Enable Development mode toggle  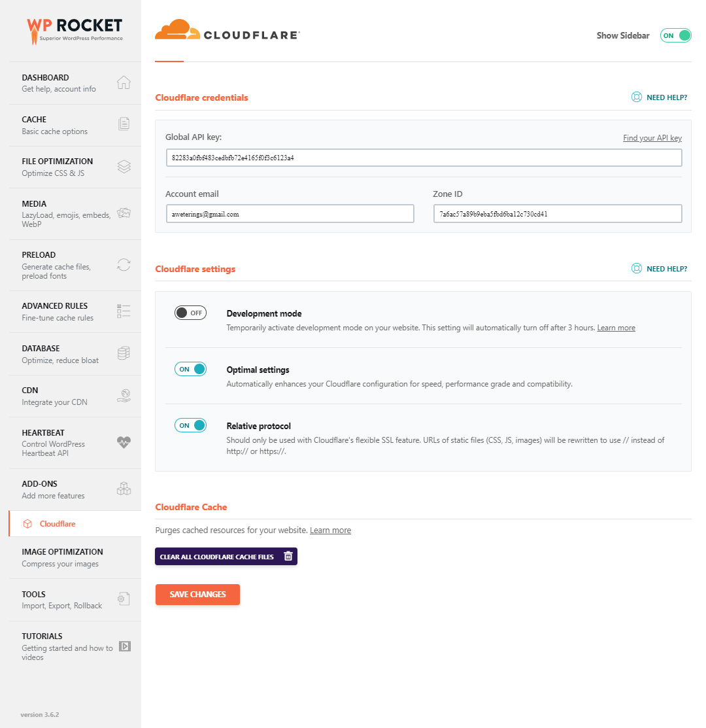click(190, 313)
